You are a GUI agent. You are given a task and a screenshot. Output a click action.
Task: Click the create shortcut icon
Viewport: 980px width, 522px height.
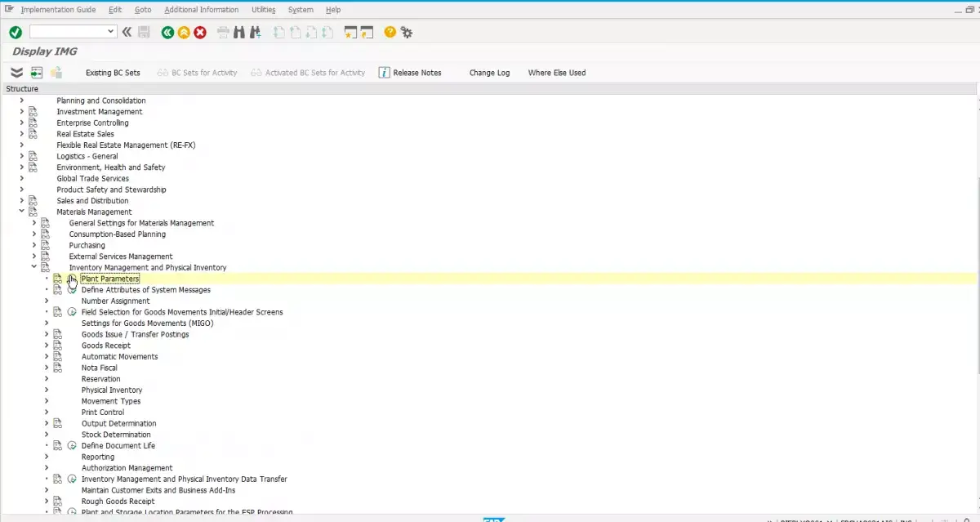pyautogui.click(x=367, y=32)
